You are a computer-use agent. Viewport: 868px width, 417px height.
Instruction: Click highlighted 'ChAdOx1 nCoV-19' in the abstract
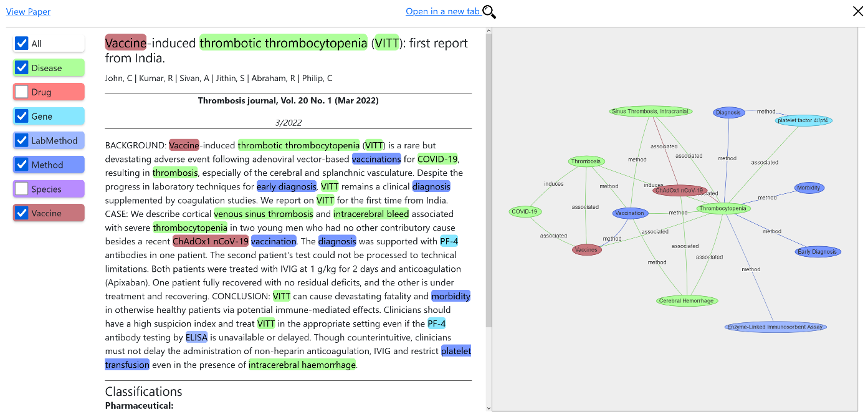click(x=211, y=241)
